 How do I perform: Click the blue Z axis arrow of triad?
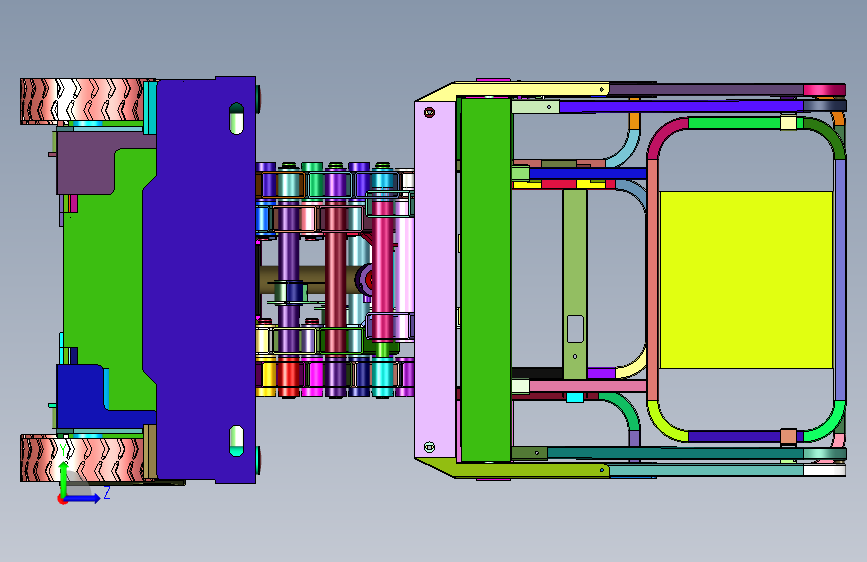tap(84, 498)
